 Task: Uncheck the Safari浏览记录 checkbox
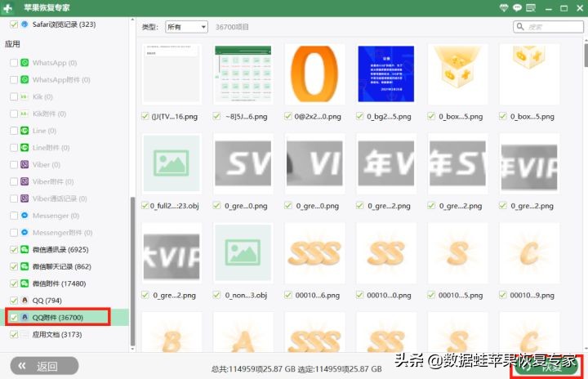click(14, 25)
